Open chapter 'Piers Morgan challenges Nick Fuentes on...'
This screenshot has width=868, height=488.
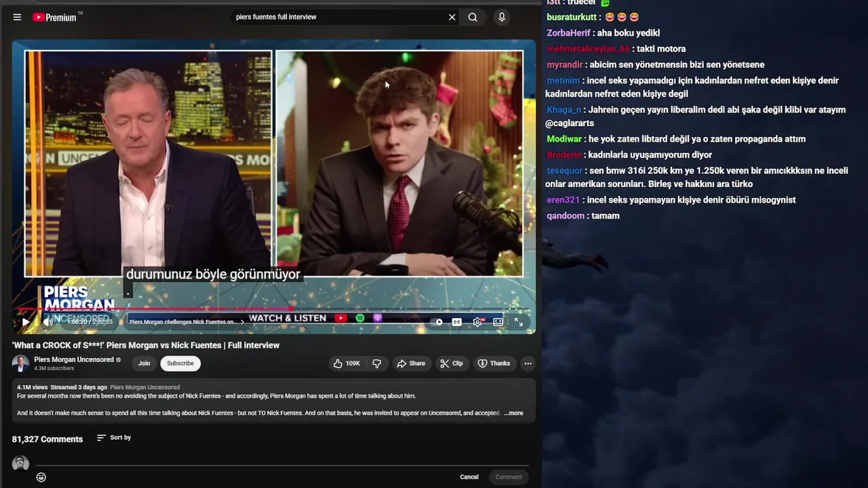click(x=185, y=322)
